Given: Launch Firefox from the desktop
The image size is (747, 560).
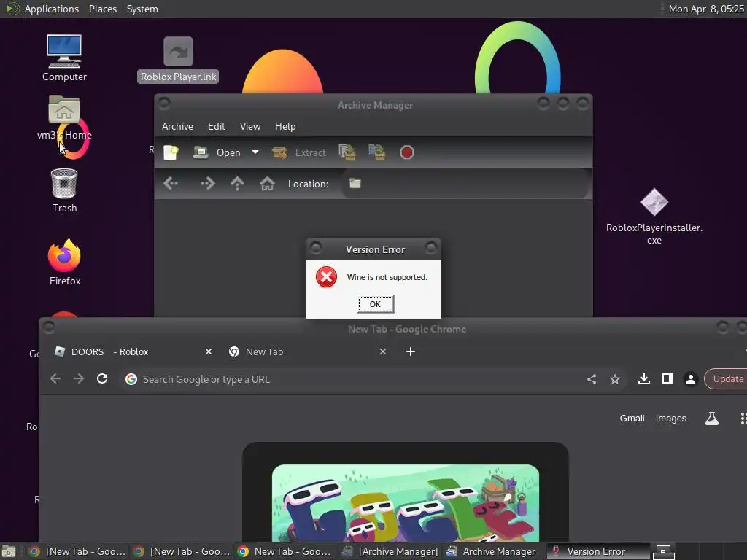Looking at the screenshot, I should [64, 262].
